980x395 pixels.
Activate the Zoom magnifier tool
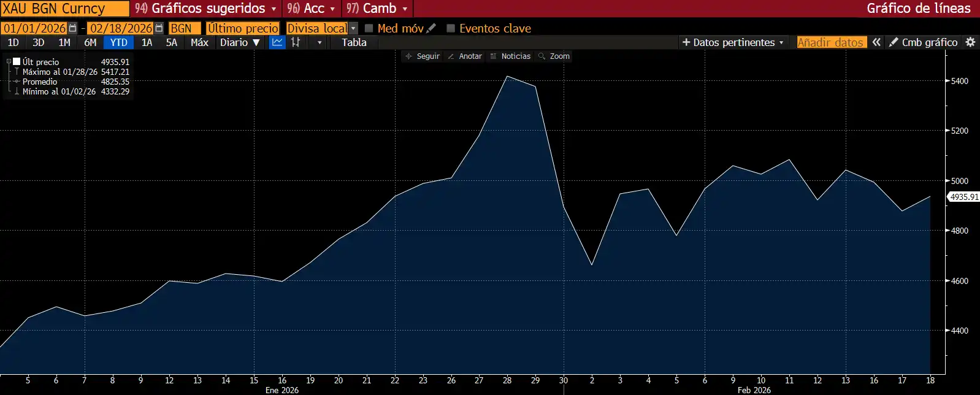[x=554, y=56]
